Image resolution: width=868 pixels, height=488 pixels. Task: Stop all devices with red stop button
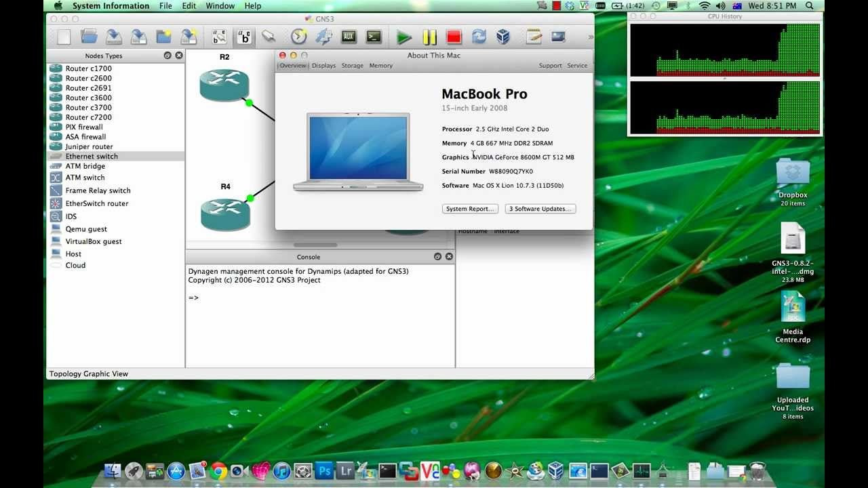454,37
